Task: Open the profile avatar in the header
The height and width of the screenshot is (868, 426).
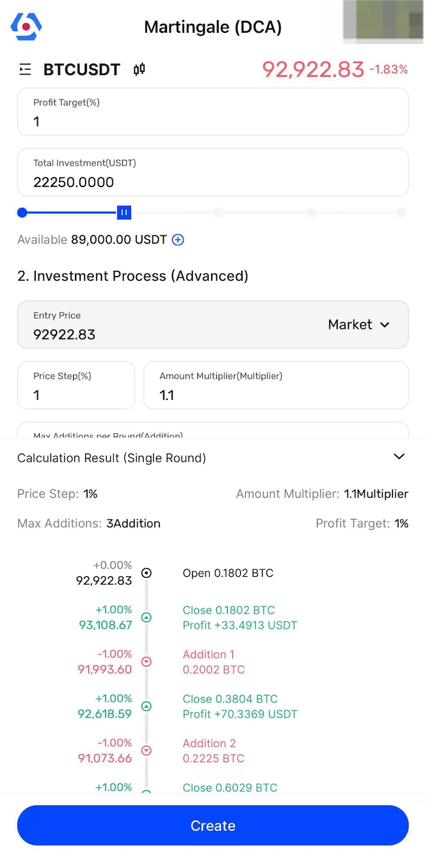Action: tap(383, 21)
